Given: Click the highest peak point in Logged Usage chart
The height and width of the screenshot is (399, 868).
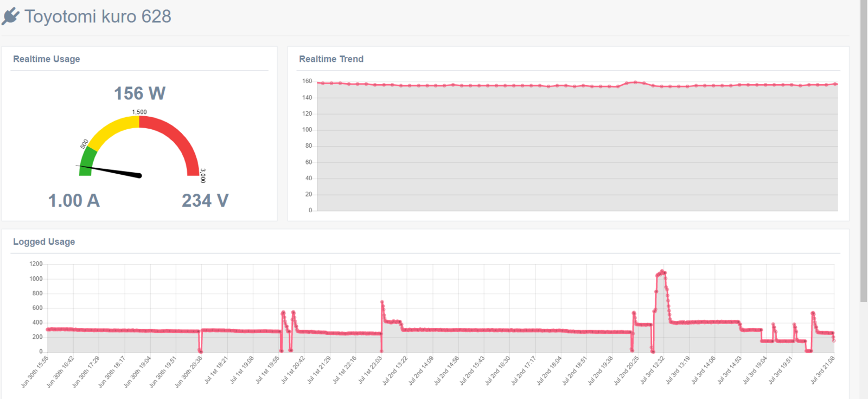Looking at the screenshot, I should click(662, 271).
